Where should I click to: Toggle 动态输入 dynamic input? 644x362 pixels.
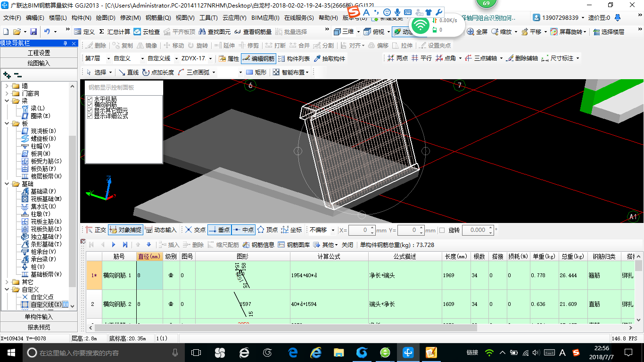coord(160,230)
